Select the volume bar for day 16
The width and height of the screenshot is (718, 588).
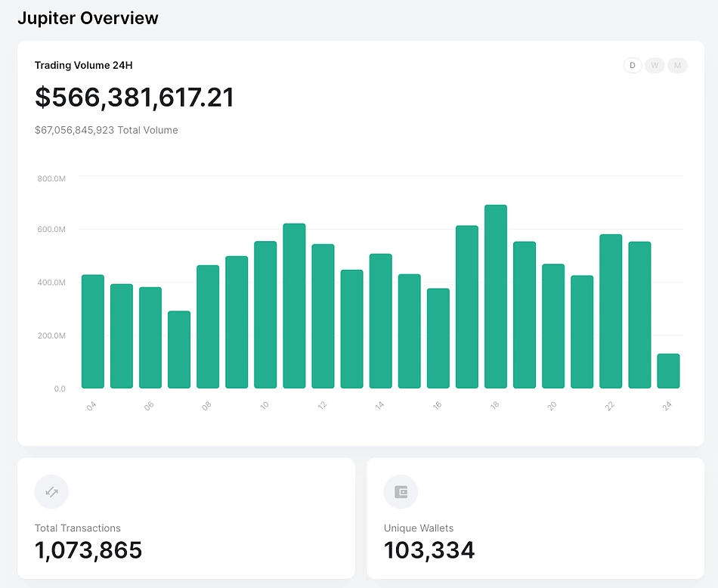tap(438, 339)
